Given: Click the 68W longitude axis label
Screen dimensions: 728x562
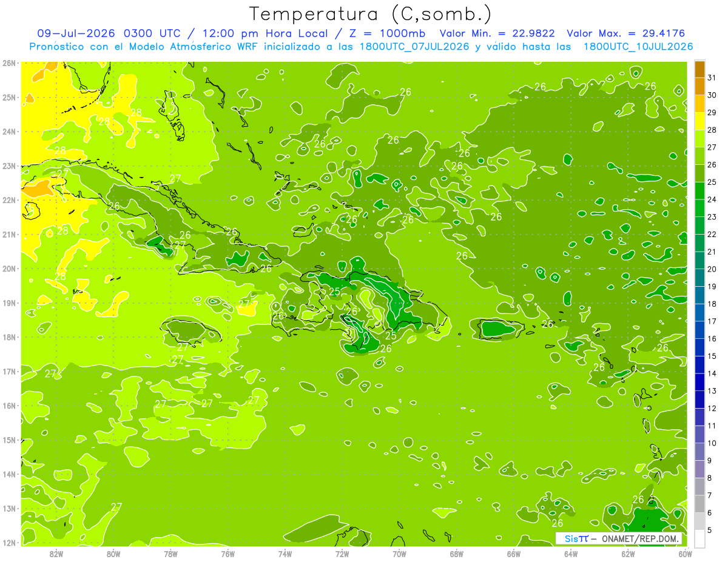Looking at the screenshot, I should (x=457, y=554).
